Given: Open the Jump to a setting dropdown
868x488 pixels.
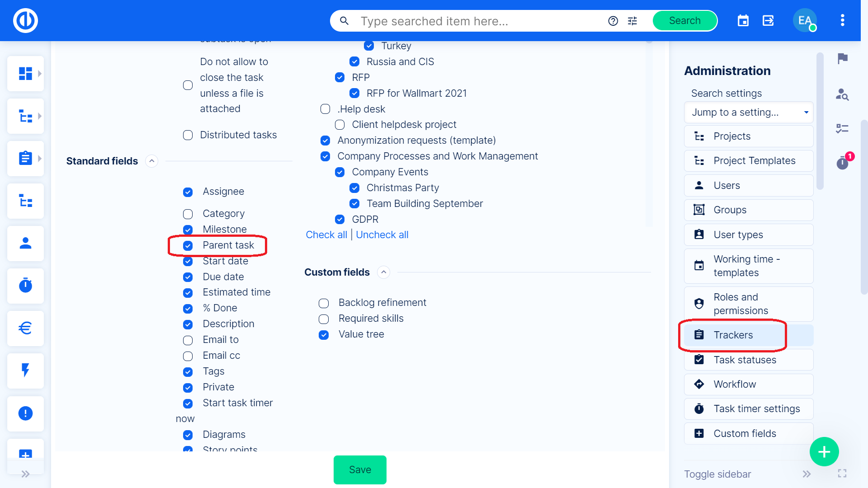Looking at the screenshot, I should point(748,113).
